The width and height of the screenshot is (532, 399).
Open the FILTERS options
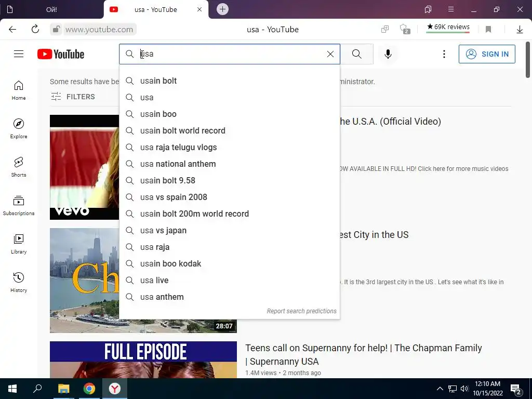click(73, 97)
